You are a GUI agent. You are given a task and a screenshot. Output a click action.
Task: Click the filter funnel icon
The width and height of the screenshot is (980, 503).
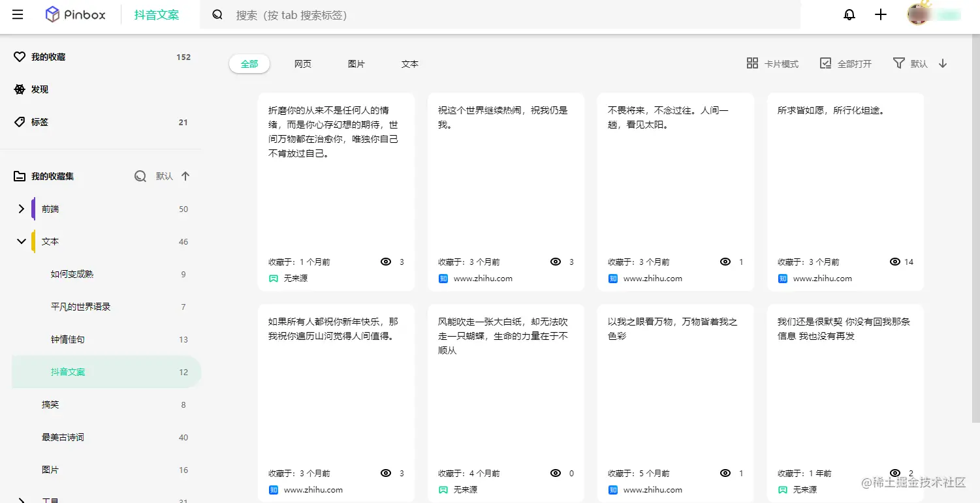coord(898,63)
